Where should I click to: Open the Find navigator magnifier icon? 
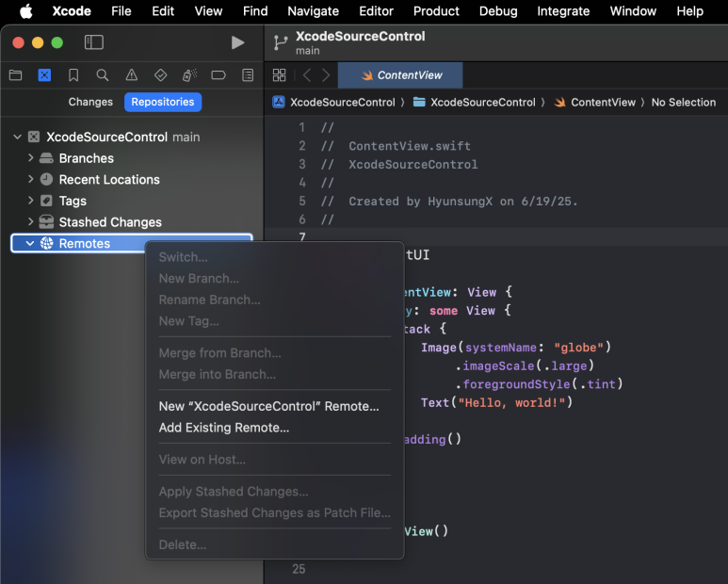point(102,74)
